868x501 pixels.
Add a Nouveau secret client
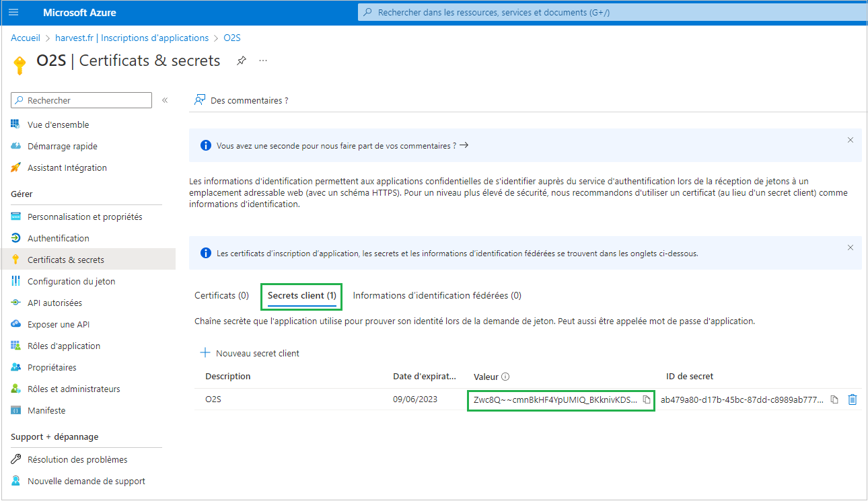click(250, 353)
